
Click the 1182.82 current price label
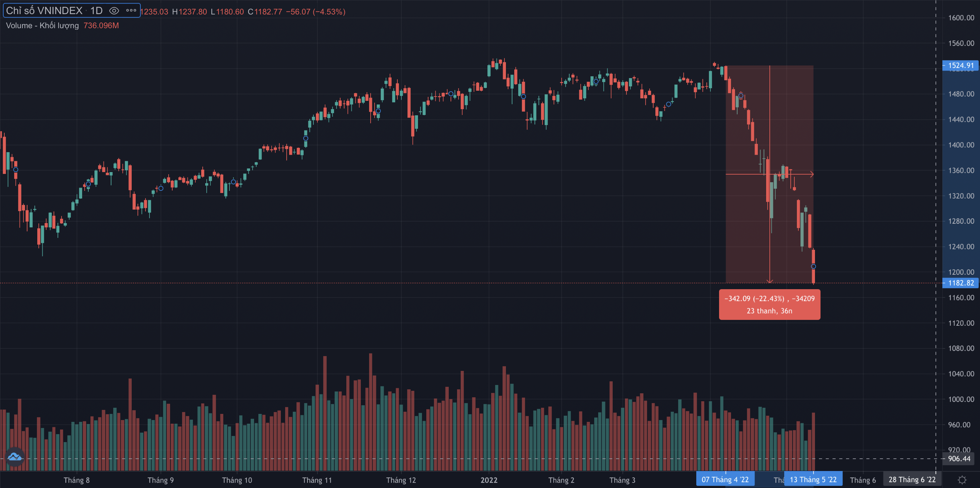point(960,283)
